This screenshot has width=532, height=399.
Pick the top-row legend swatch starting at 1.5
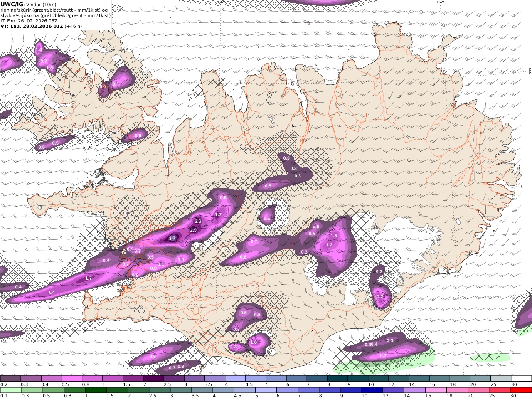[133, 378]
